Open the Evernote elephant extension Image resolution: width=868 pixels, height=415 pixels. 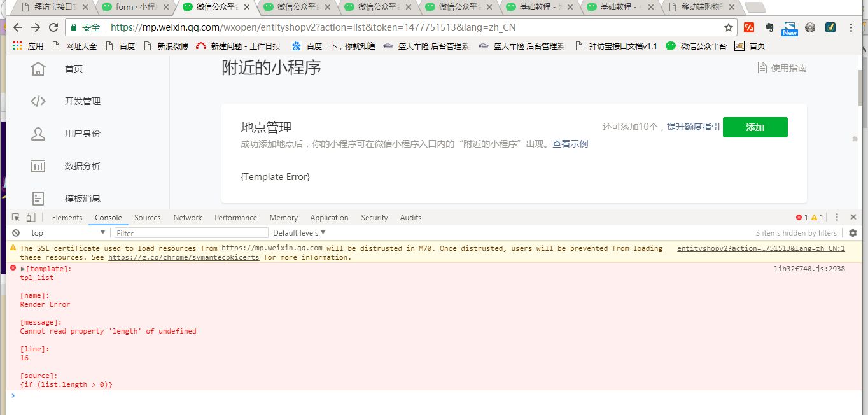[x=769, y=27]
